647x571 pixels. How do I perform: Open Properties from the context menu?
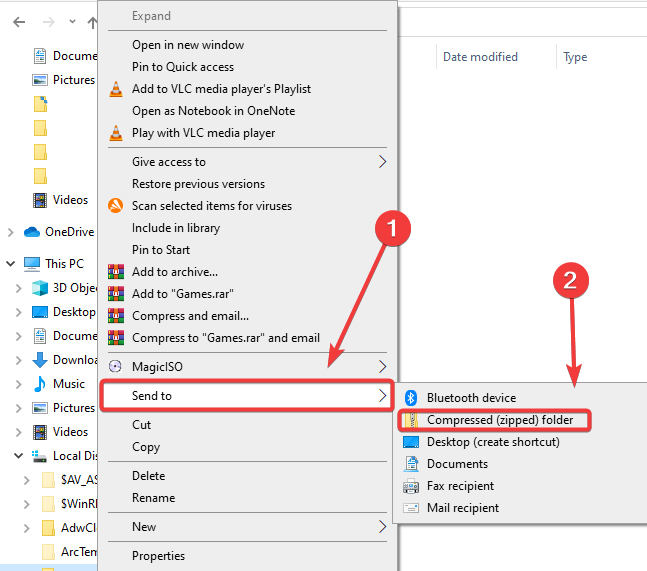158,556
